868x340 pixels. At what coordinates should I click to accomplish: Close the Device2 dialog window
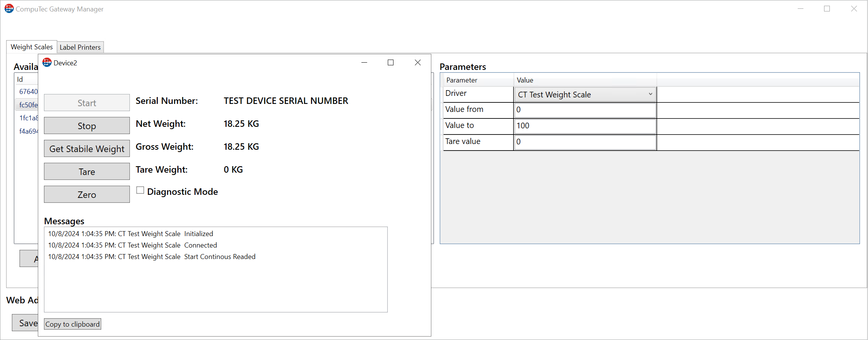pyautogui.click(x=418, y=63)
